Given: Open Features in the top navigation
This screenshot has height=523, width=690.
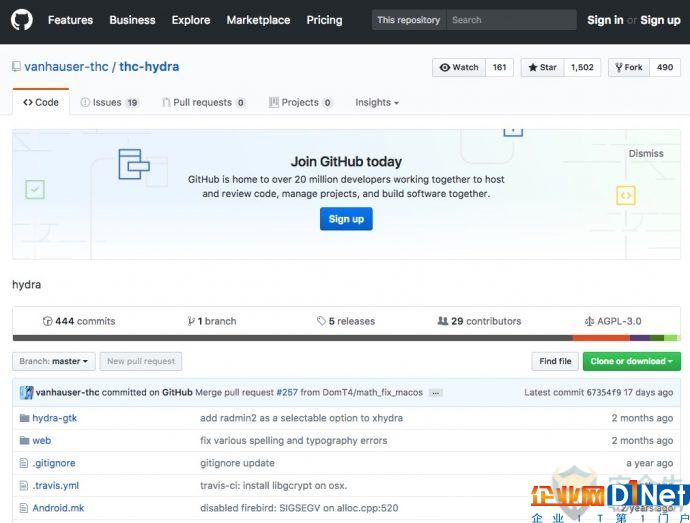Looking at the screenshot, I should pos(70,20).
